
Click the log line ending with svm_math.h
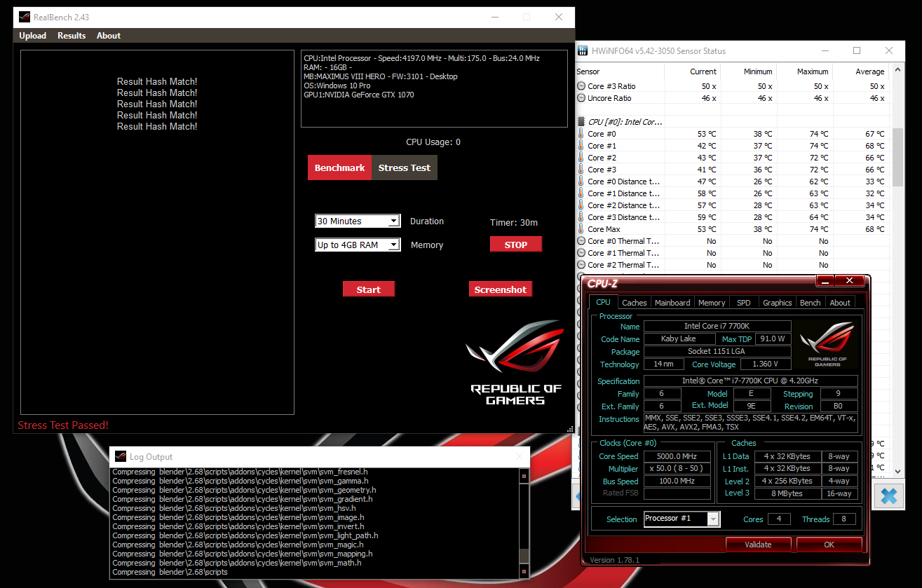[237, 563]
